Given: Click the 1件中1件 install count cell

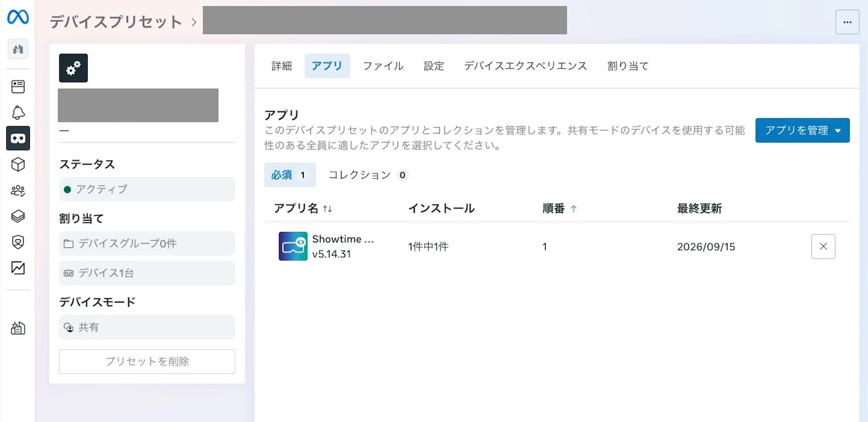Looking at the screenshot, I should tap(428, 247).
